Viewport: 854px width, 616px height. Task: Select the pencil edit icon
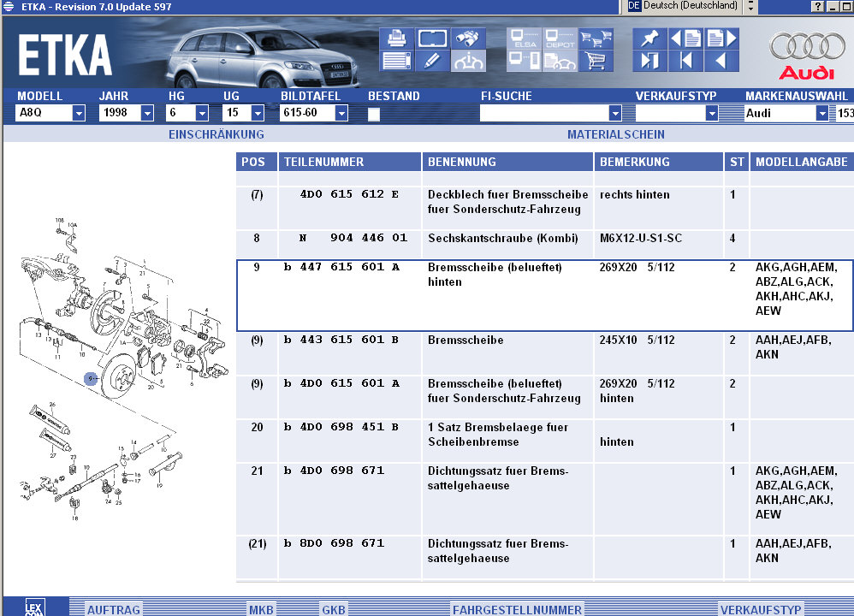433,61
